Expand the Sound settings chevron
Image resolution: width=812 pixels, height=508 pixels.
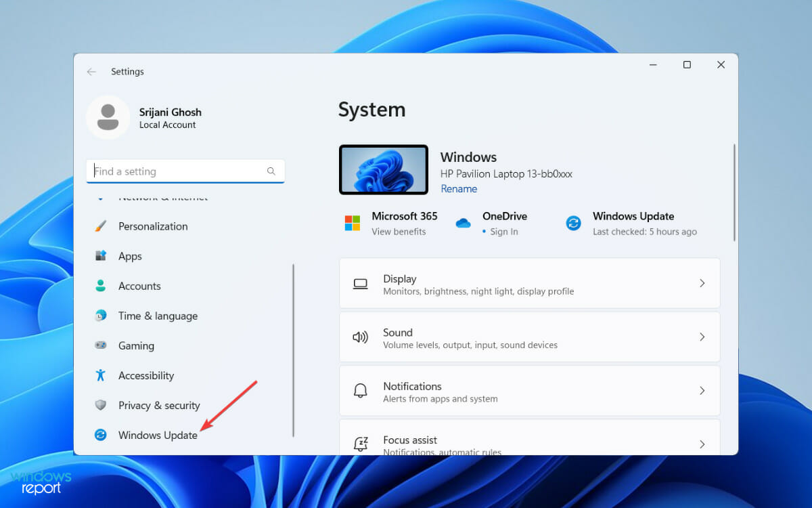pyautogui.click(x=702, y=337)
